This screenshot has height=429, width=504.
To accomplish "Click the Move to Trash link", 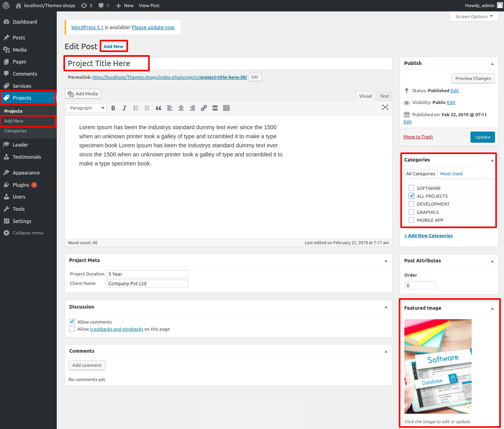I will (418, 137).
